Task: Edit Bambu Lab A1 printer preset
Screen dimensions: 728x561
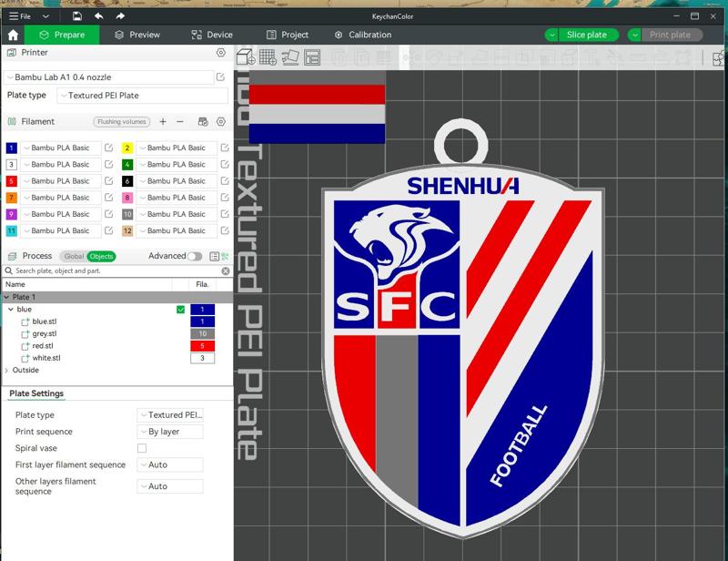Action: [220, 77]
